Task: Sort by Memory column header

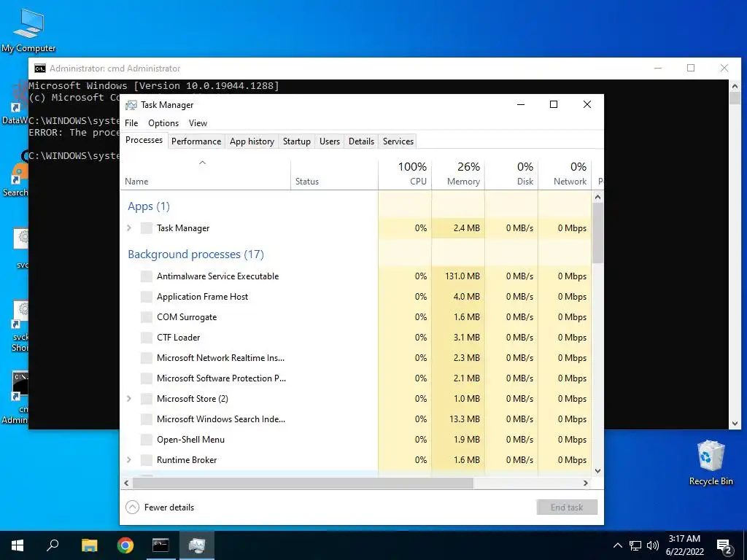Action: 458,174
